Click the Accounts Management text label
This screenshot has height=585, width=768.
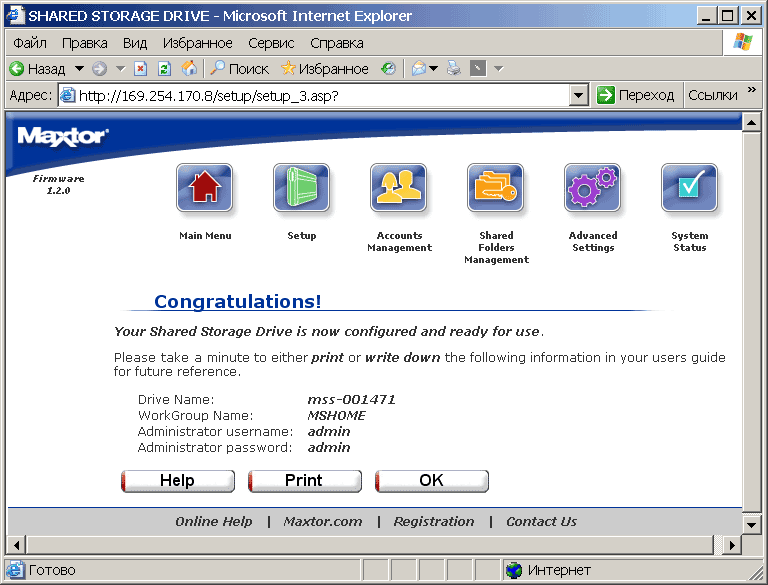(x=400, y=242)
